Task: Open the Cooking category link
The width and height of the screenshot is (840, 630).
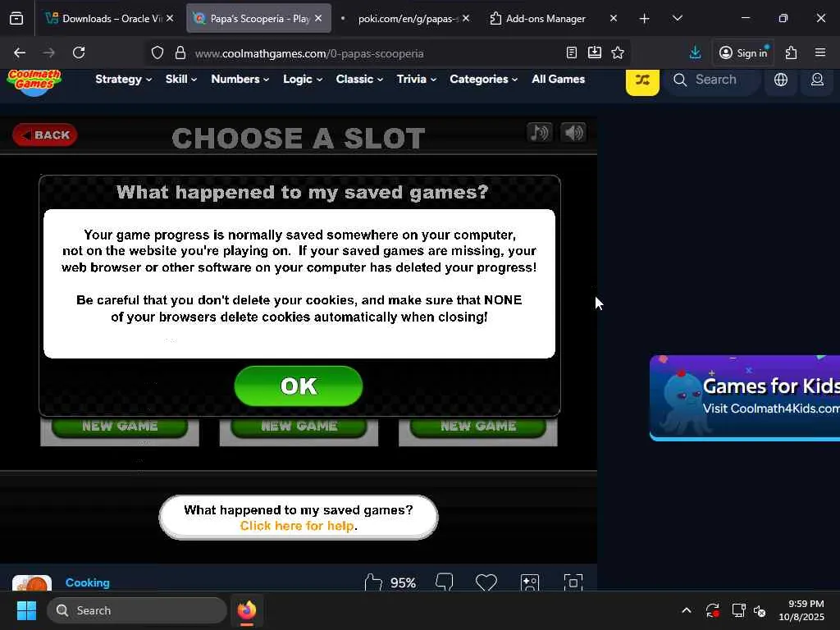Action: [87, 583]
